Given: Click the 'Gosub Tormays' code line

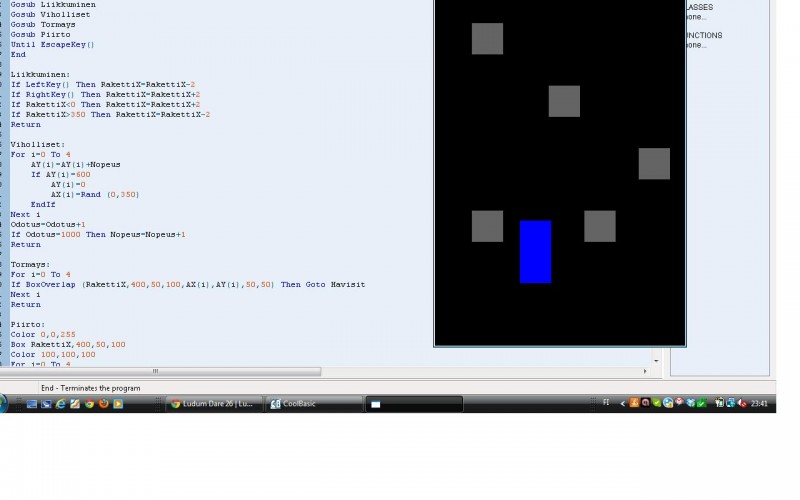Looking at the screenshot, I should 43,24.
